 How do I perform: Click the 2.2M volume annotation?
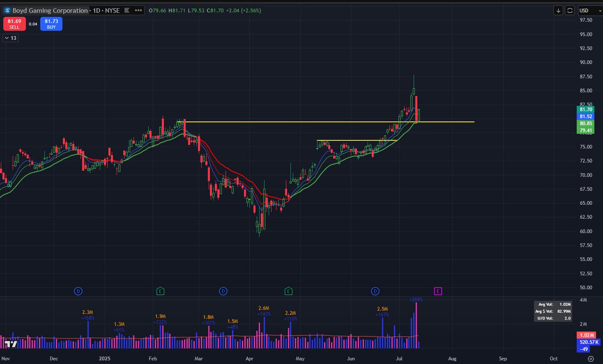291,313
